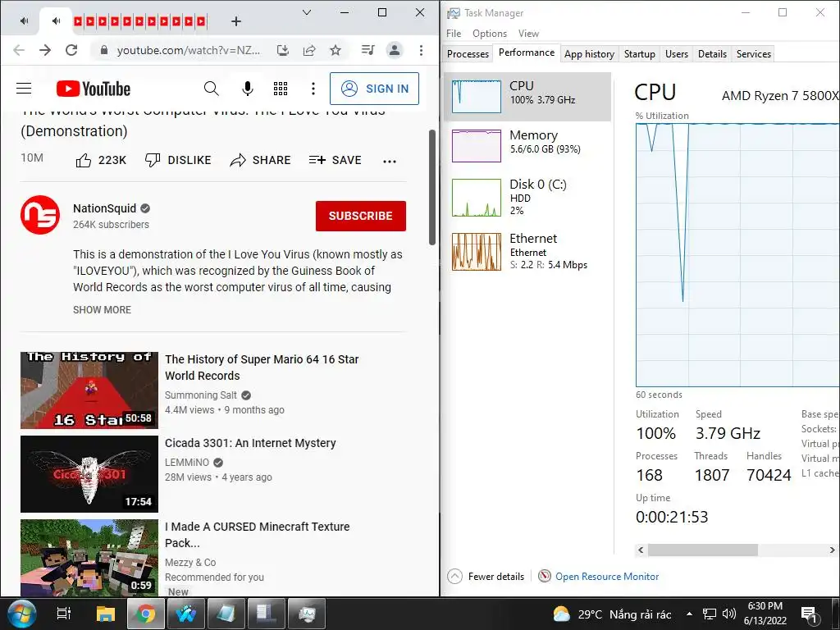Open NationSquid channel name link
Image resolution: width=840 pixels, height=630 pixels.
104,208
